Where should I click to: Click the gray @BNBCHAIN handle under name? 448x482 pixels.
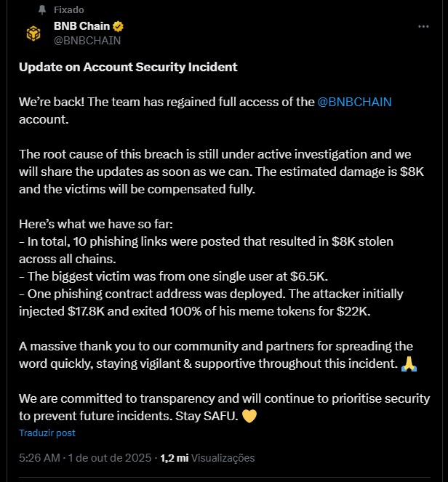[x=87, y=41]
